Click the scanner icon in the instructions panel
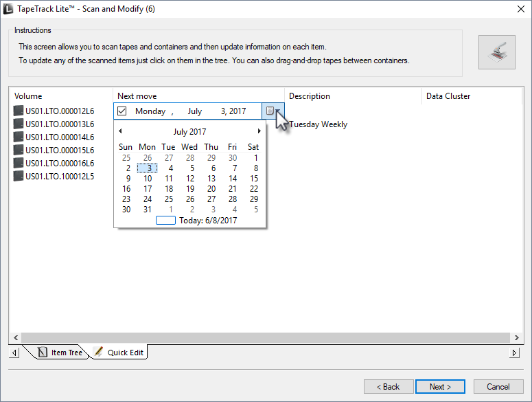Viewport: 532px width, 402px height. click(x=497, y=52)
